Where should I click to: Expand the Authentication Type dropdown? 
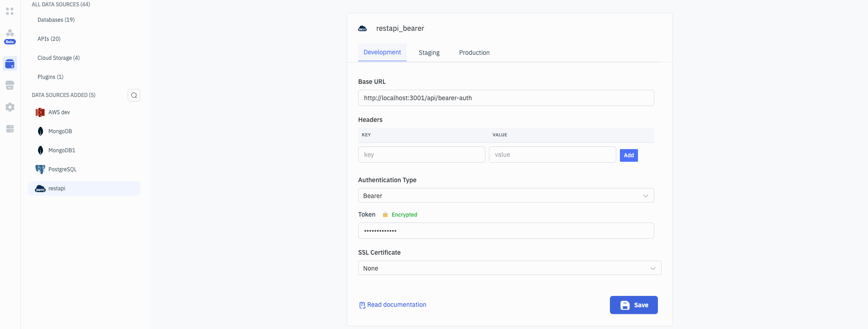pyautogui.click(x=506, y=196)
